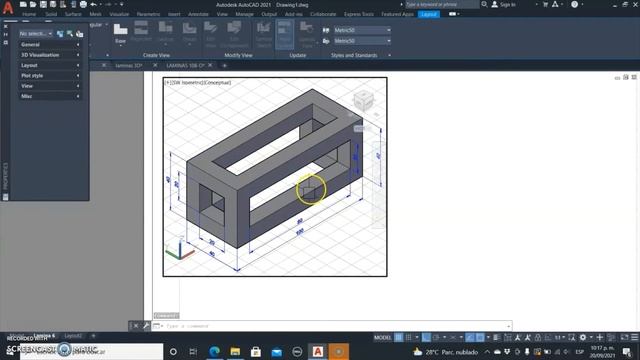The height and width of the screenshot is (360, 640).
Task: Click the lock UI icon in status bar
Action: pos(538,337)
